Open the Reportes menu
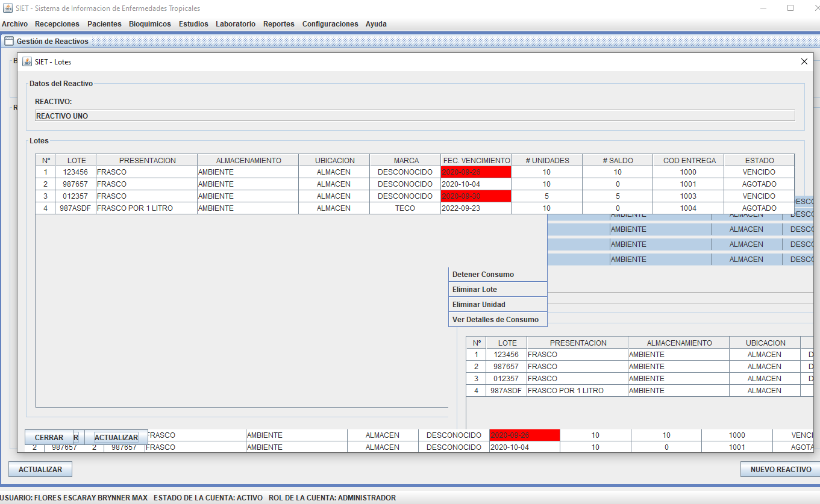The height and width of the screenshot is (504, 820). coord(279,24)
